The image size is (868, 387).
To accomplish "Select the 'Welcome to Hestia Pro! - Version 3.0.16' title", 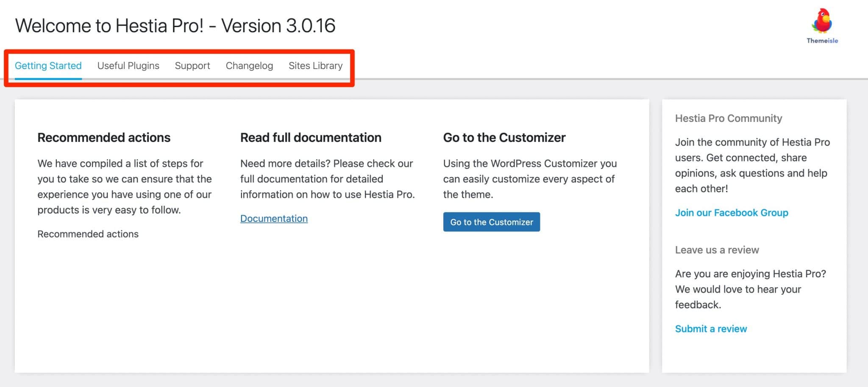I will 175,26.
